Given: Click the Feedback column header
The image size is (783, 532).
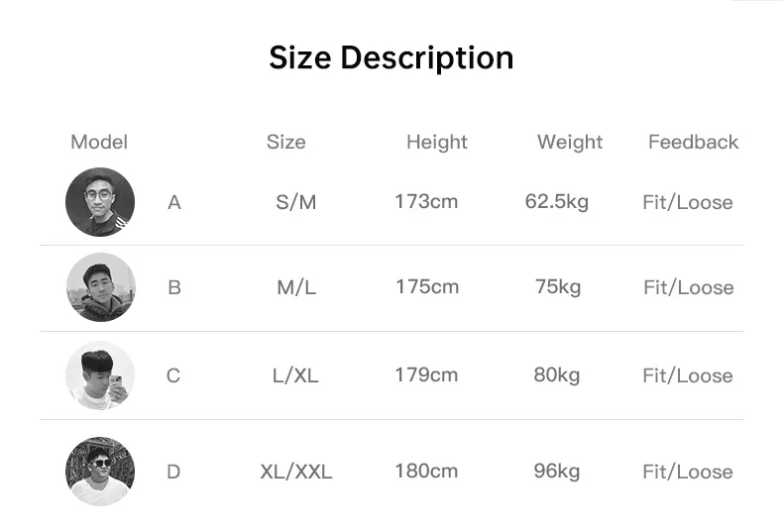Looking at the screenshot, I should pyautogui.click(x=693, y=142).
